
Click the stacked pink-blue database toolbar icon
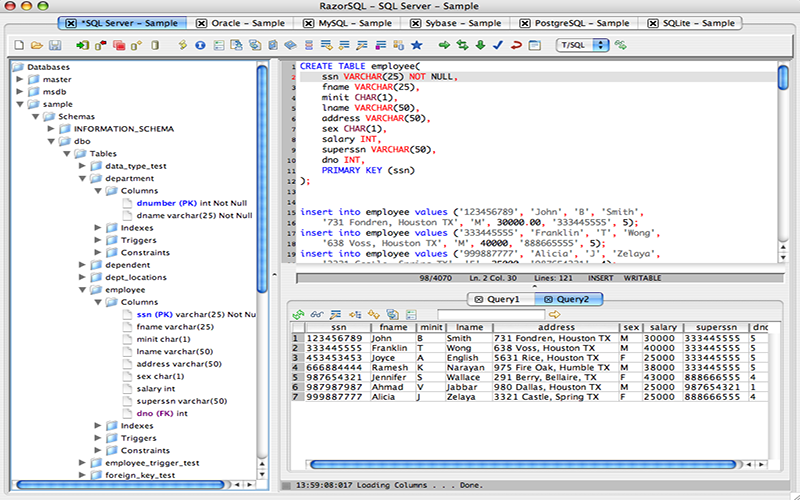(x=309, y=45)
